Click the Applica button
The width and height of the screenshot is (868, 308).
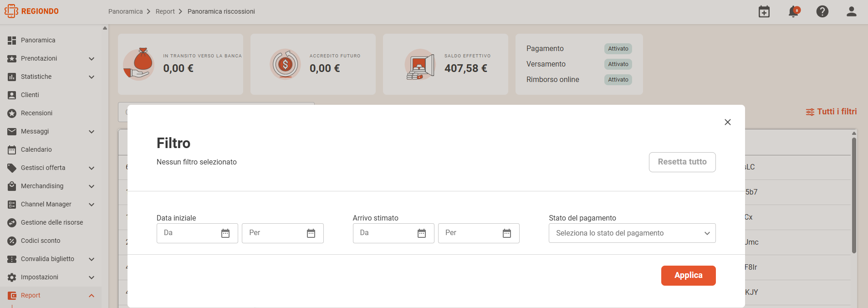(688, 276)
